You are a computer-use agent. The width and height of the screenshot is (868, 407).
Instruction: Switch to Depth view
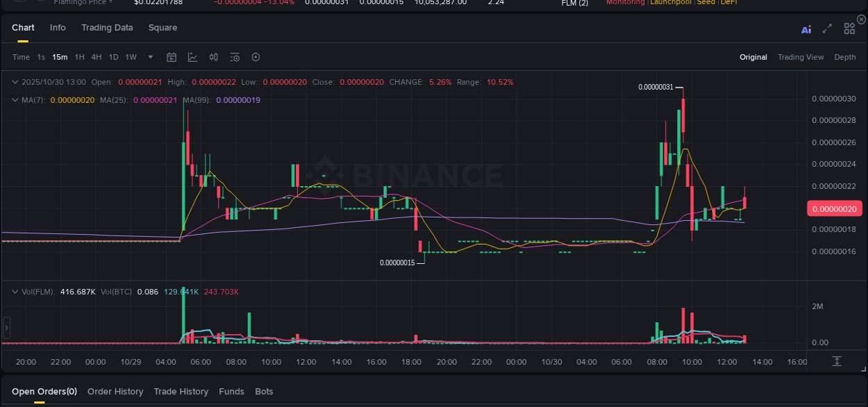point(845,57)
